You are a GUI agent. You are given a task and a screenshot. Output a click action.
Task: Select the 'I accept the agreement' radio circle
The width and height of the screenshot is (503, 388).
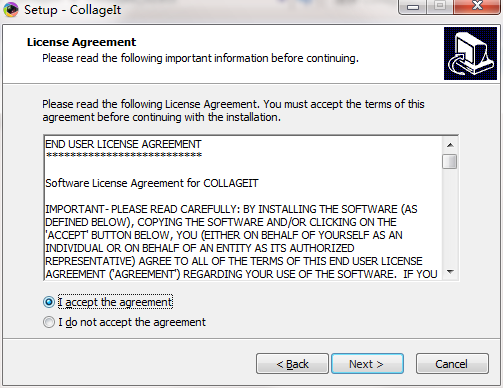pyautogui.click(x=49, y=302)
